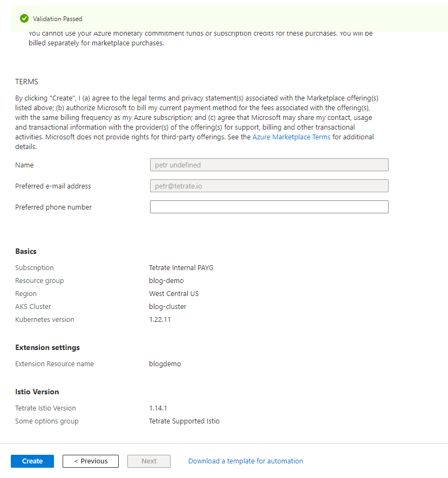Focus the Preferred phone number field
This screenshot has height=478, width=448.
[x=269, y=207]
